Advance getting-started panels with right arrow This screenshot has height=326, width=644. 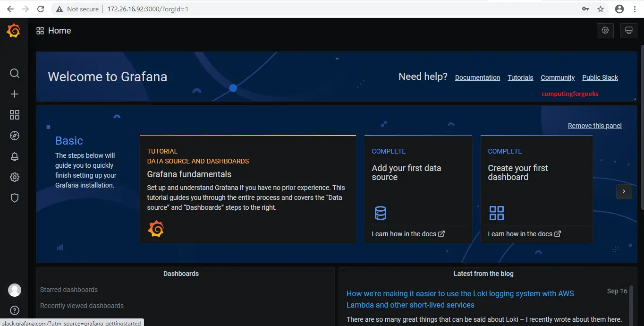[624, 192]
